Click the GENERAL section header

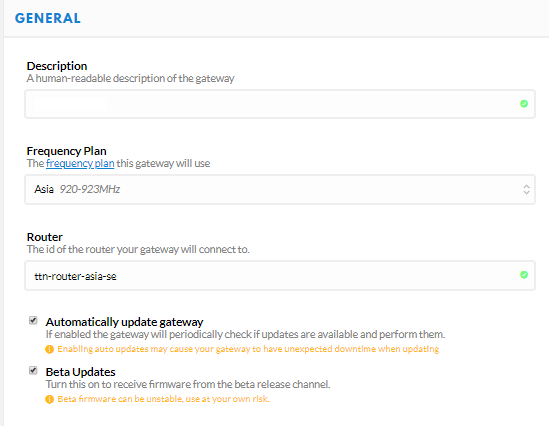(x=48, y=18)
